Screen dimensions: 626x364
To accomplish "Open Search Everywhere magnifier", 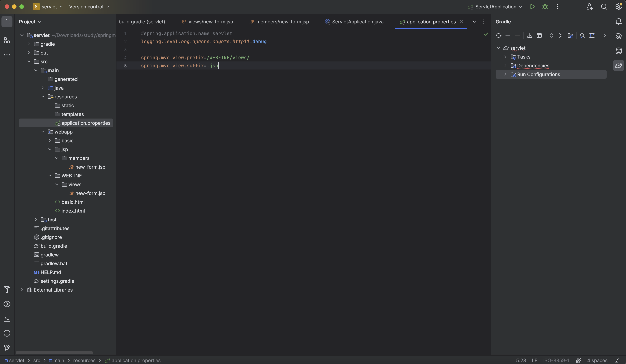I will pos(604,7).
